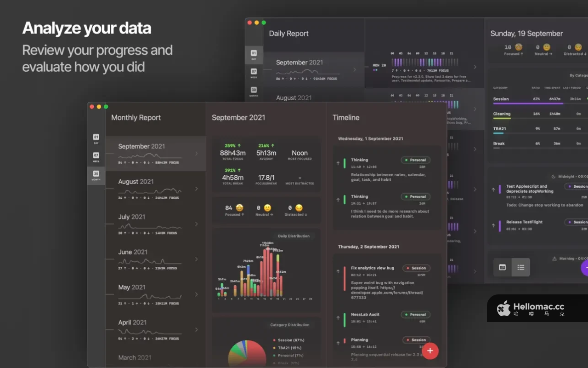Viewport: 588px width, 368px height.
Task: Click Personal tag on Thinking 11:40 entry
Action: tap(415, 160)
